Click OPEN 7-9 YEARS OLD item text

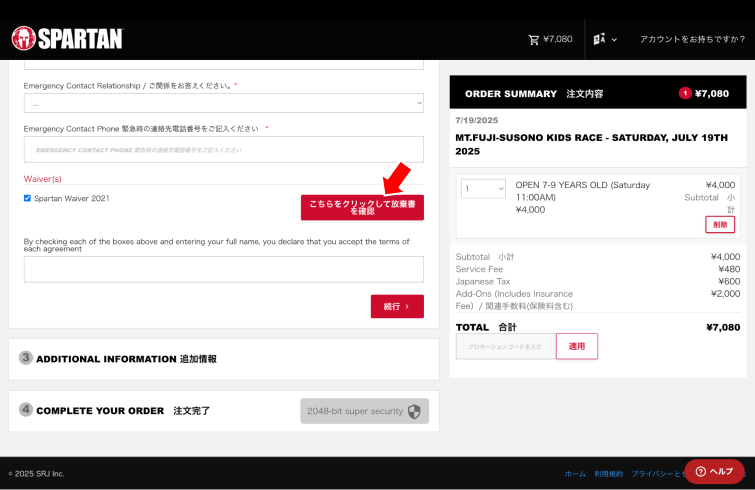pyautogui.click(x=582, y=191)
